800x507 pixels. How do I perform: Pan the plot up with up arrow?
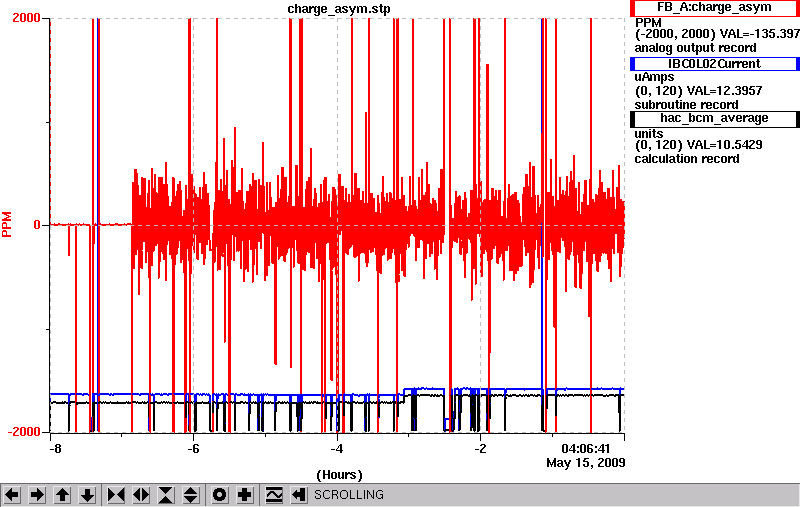(62, 495)
